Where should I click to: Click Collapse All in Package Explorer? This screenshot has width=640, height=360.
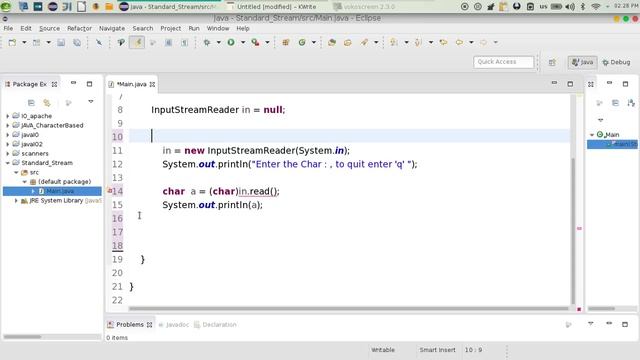[x=31, y=102]
